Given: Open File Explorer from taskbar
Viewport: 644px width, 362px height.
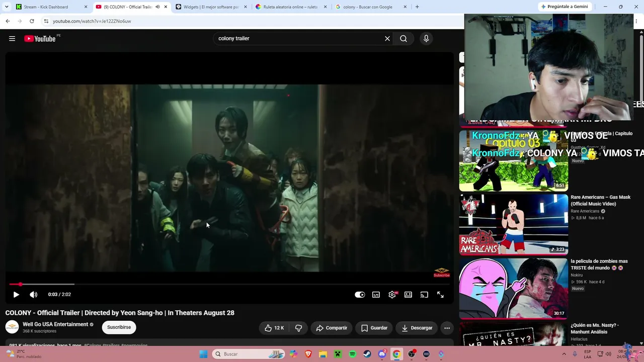Looking at the screenshot, I should pos(323,354).
